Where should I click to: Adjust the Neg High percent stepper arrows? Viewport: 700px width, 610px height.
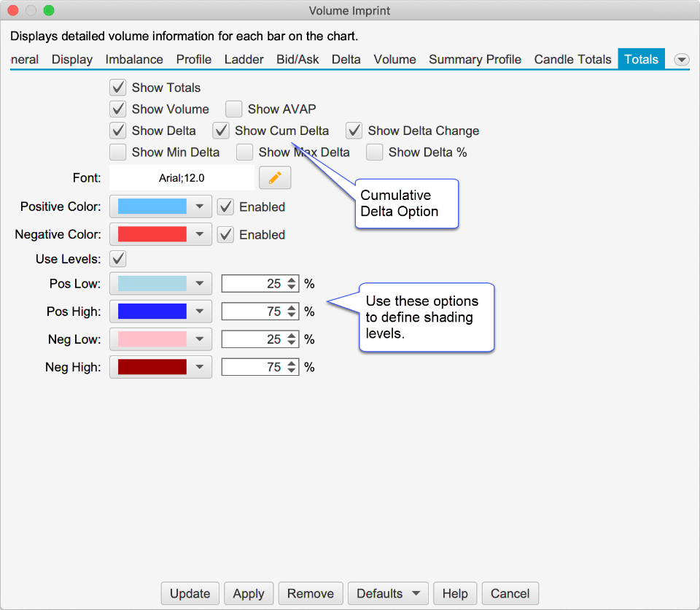(292, 367)
